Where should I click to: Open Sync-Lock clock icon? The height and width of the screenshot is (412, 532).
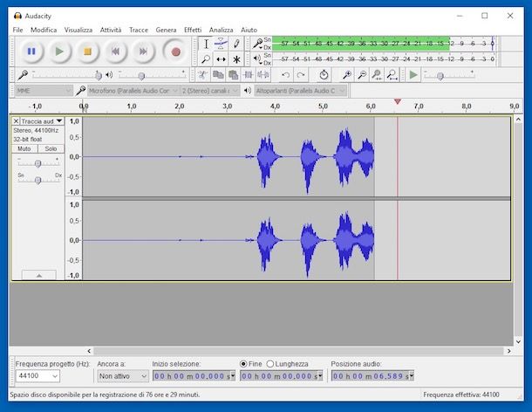point(324,75)
